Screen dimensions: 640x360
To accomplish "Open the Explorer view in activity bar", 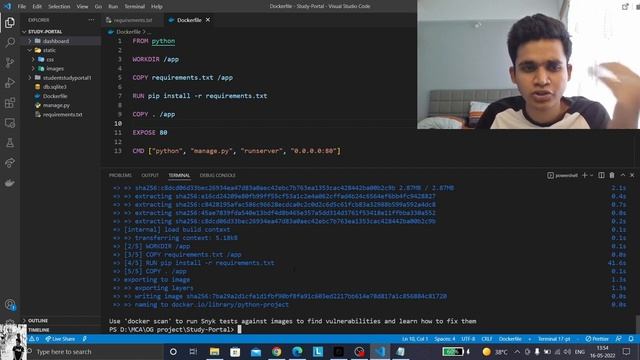I will [x=10, y=22].
